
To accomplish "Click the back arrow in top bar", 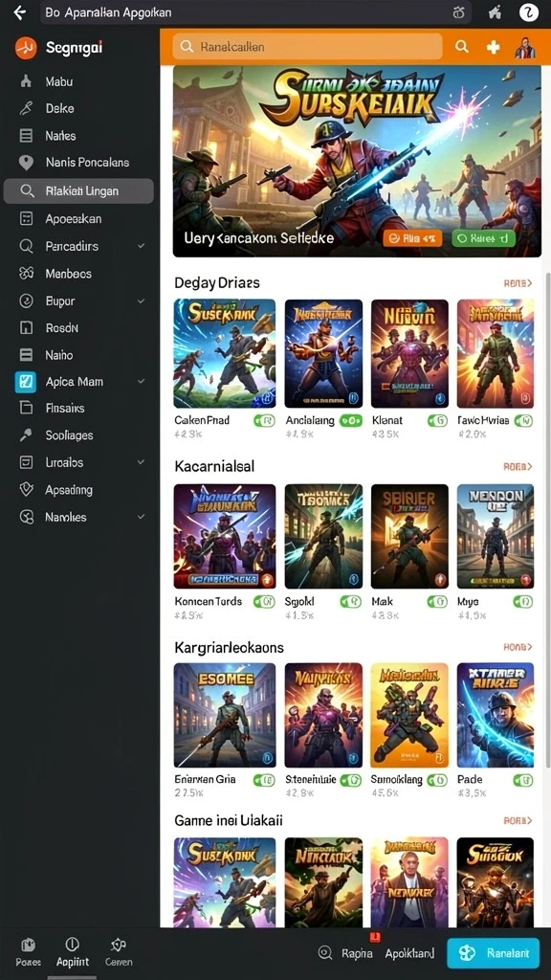I will tap(20, 11).
